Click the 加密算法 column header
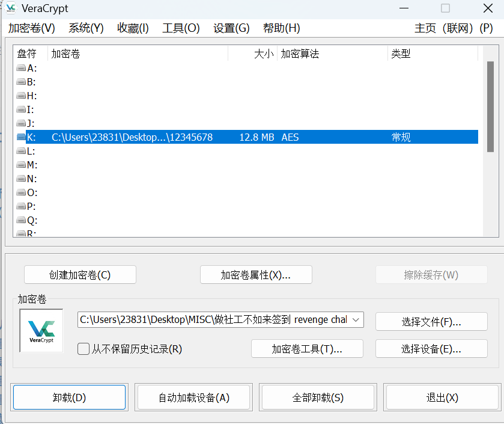The image size is (504, 424). click(332, 54)
